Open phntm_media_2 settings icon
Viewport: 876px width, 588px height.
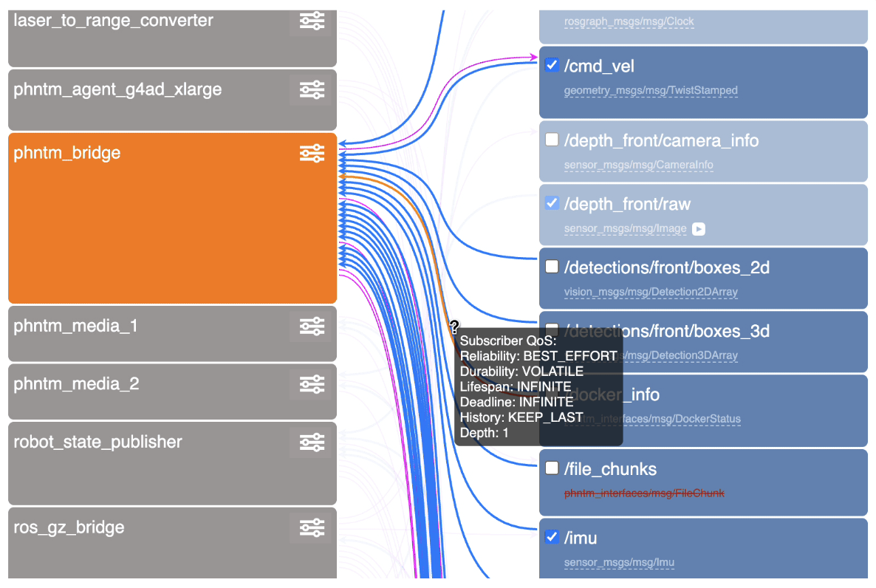(311, 383)
